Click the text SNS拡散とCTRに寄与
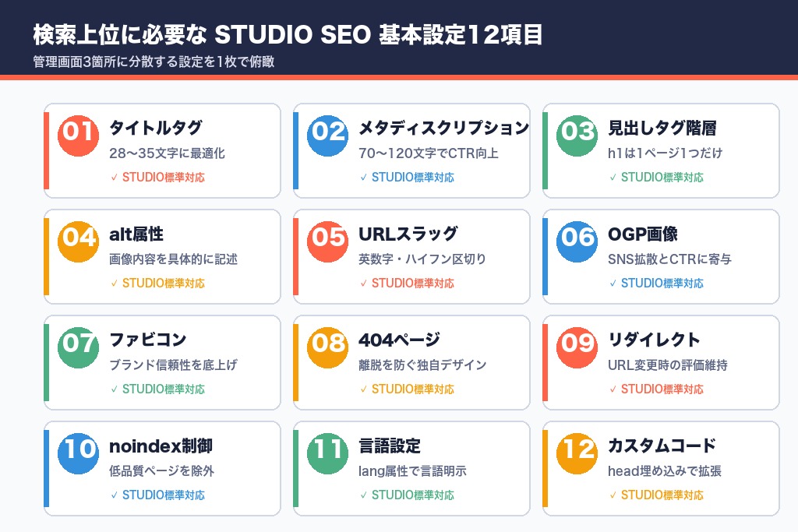 tap(669, 259)
